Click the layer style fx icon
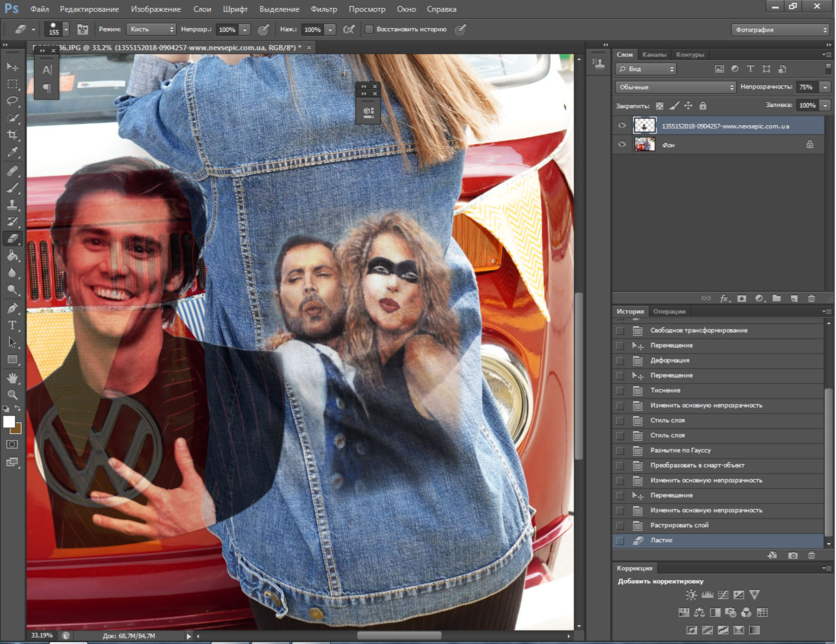The width and height of the screenshot is (836, 644). (x=724, y=299)
